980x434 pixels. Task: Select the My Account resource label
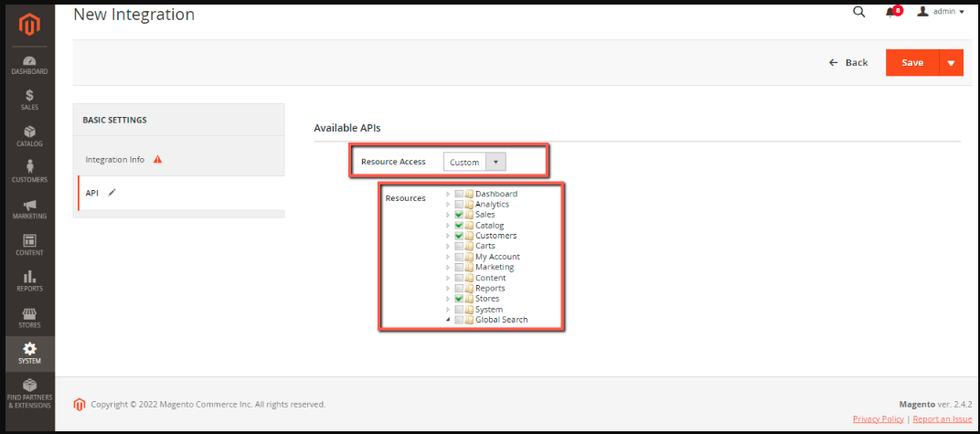[497, 258]
